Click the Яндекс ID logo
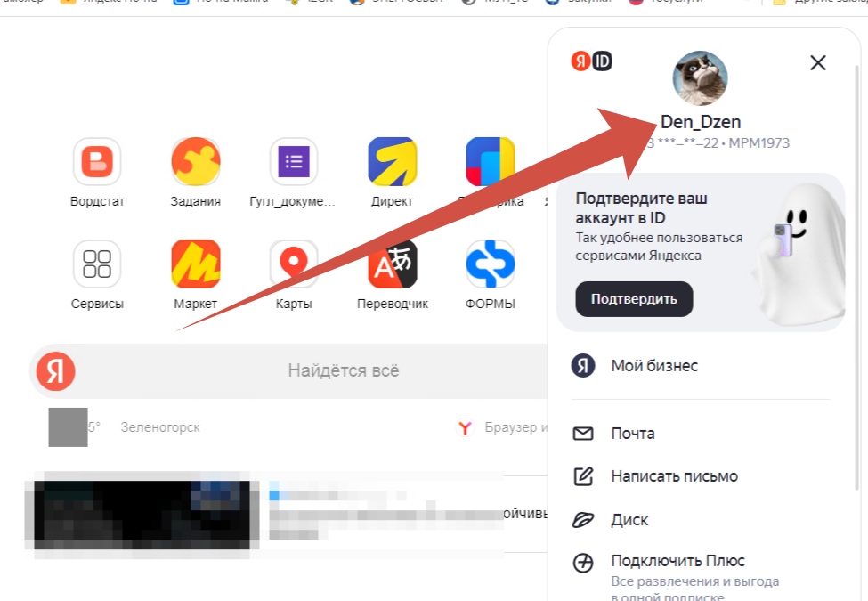 591,61
